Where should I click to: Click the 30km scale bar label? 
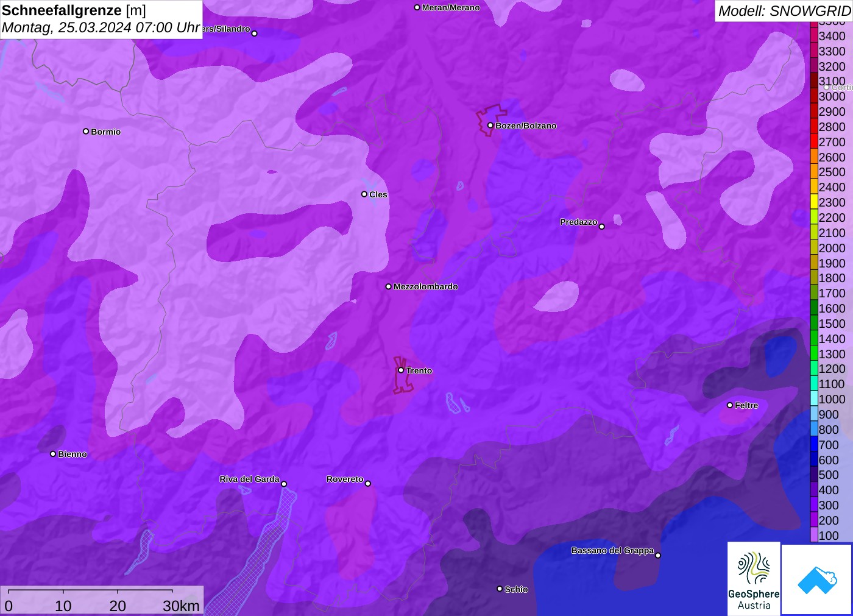[x=181, y=606]
